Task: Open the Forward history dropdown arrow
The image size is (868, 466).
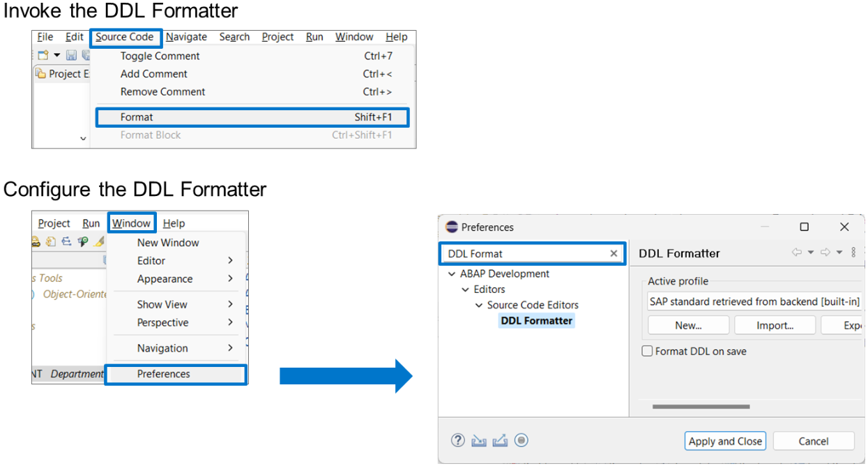Action: click(839, 253)
